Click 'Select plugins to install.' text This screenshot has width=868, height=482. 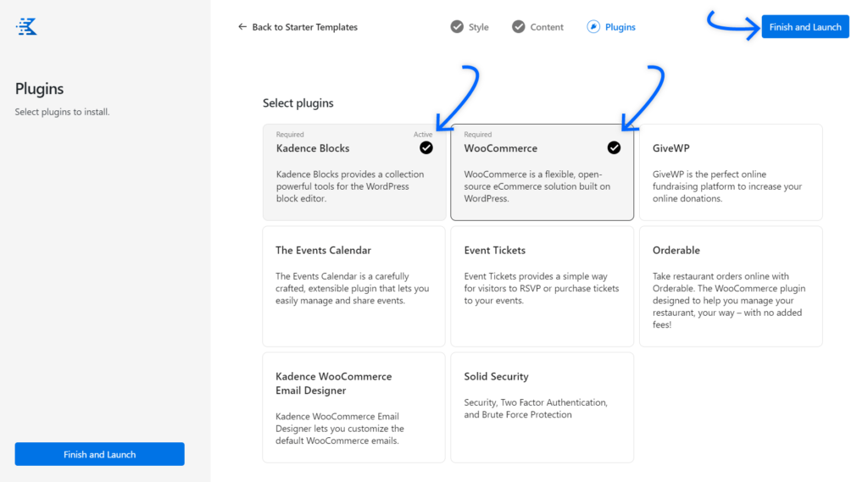pos(62,112)
